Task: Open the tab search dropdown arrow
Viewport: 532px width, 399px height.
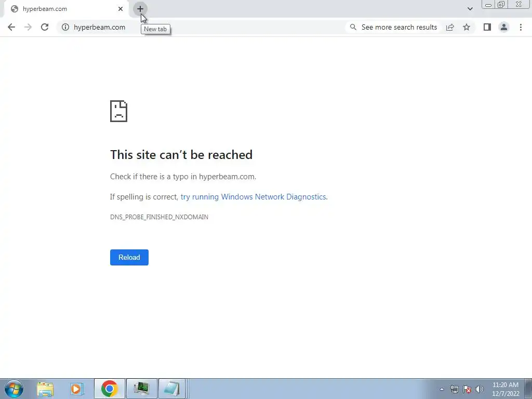Action: (x=470, y=9)
